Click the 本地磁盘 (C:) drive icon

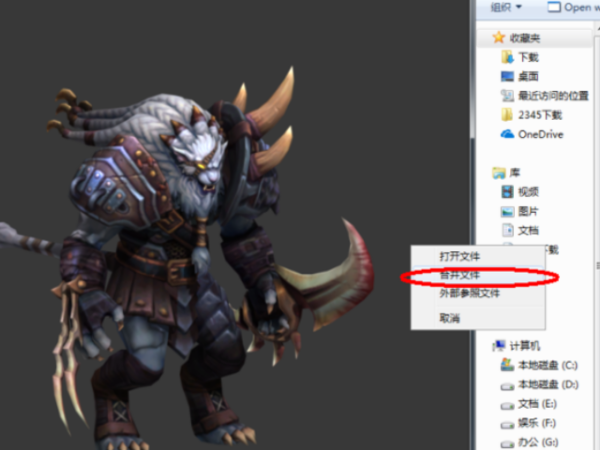[507, 365]
